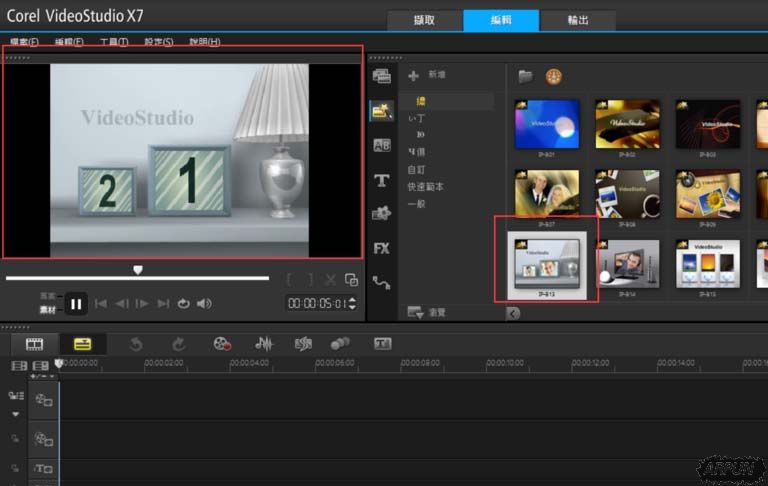768x486 pixels.
Task: Switch to the 輸出 tab
Action: point(578,20)
